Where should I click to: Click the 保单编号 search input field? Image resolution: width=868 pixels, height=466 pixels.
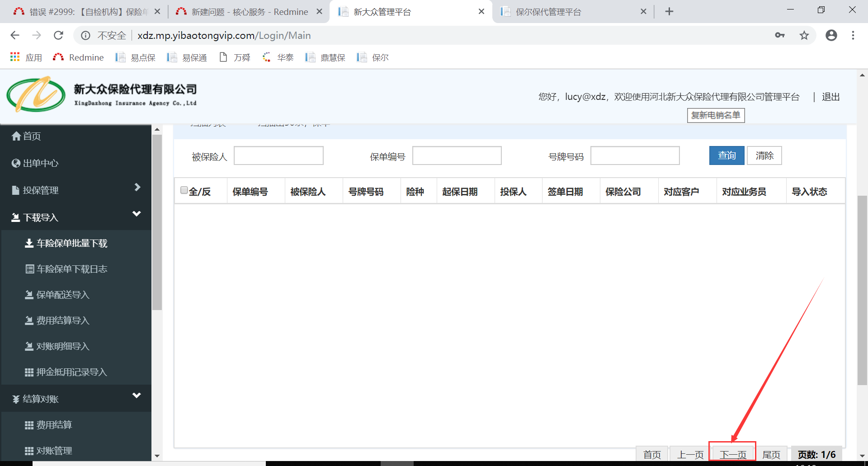pos(457,156)
